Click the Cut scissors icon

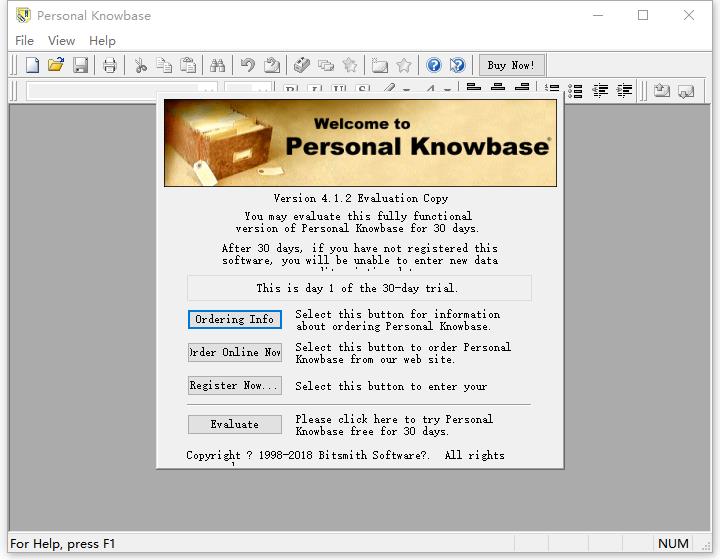click(x=140, y=65)
